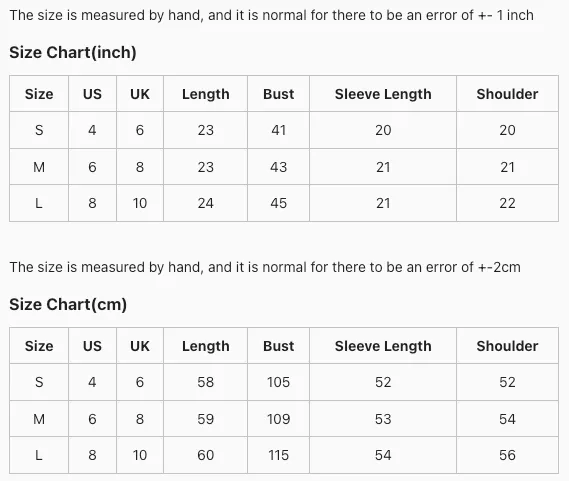569x481 pixels.
Task: Click length value 24 for size L
Action: pos(205,203)
